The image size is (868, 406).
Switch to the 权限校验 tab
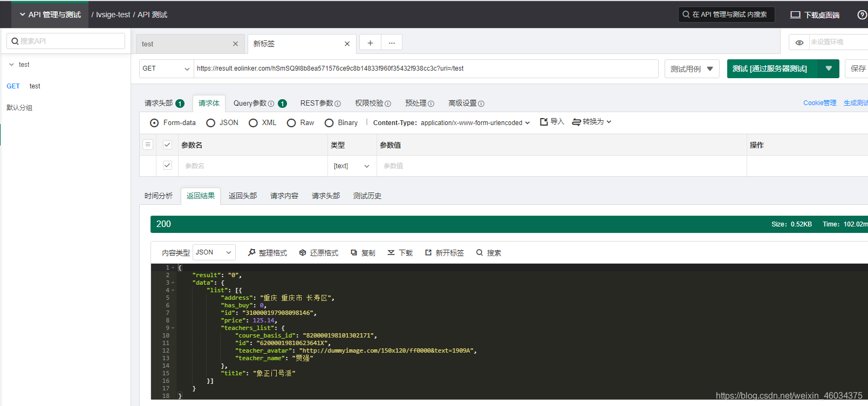(x=373, y=103)
